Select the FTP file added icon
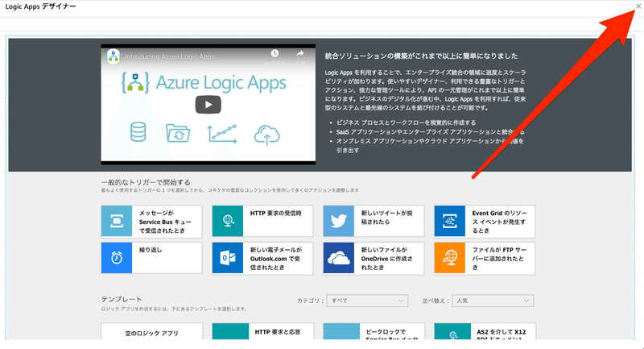Image resolution: width=644 pixels, height=349 pixels. coord(450,258)
